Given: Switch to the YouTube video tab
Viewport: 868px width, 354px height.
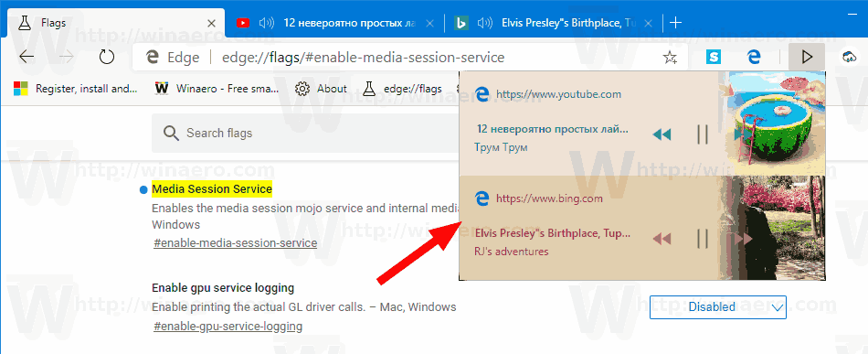Looking at the screenshot, I should 335,23.
